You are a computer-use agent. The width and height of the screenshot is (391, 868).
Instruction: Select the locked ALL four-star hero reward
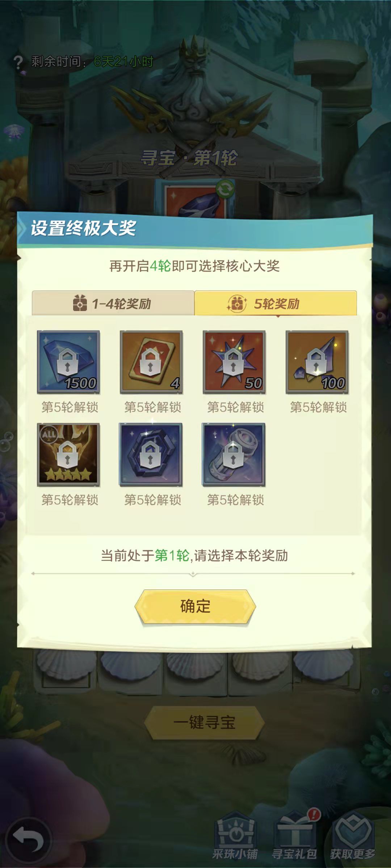coord(68,454)
